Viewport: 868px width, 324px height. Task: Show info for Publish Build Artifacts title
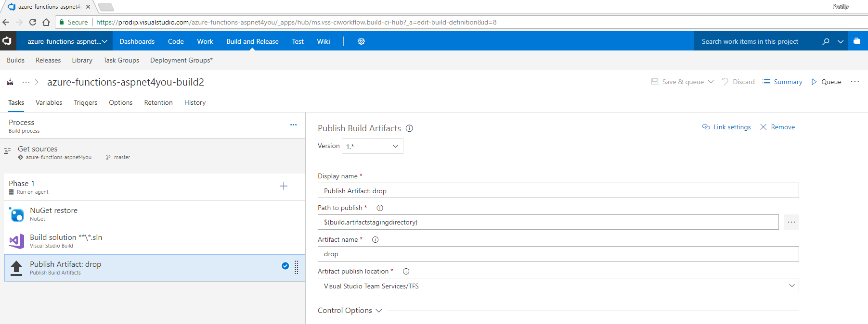point(409,128)
